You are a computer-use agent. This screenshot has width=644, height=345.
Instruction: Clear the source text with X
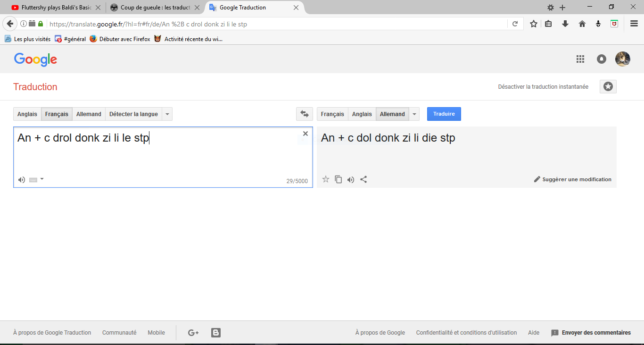(305, 134)
